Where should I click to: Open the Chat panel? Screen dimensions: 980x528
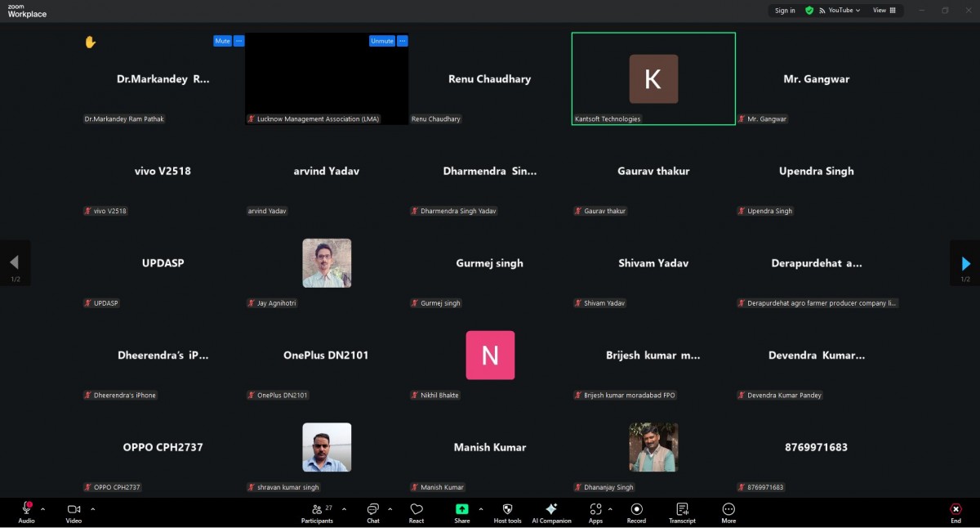coord(372,512)
